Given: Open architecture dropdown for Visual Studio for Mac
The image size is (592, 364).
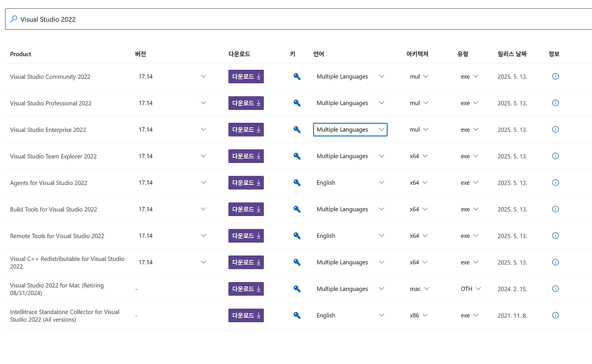Looking at the screenshot, I should [419, 289].
